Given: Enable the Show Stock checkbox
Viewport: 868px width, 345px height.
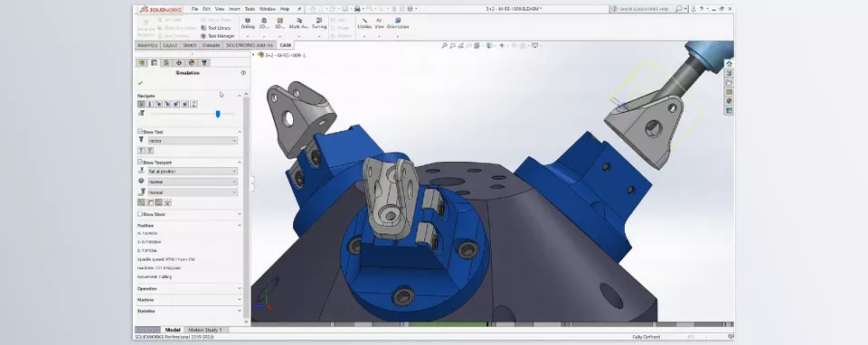Looking at the screenshot, I should click(140, 214).
